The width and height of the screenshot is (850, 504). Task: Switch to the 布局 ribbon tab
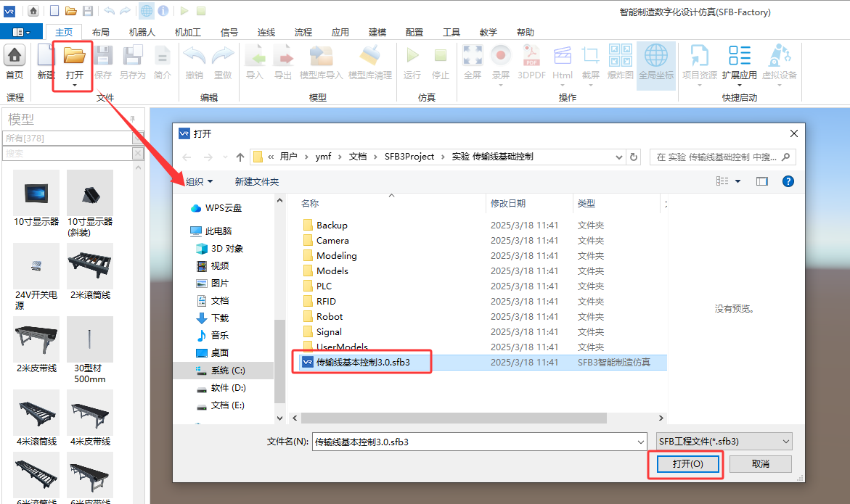click(x=101, y=33)
